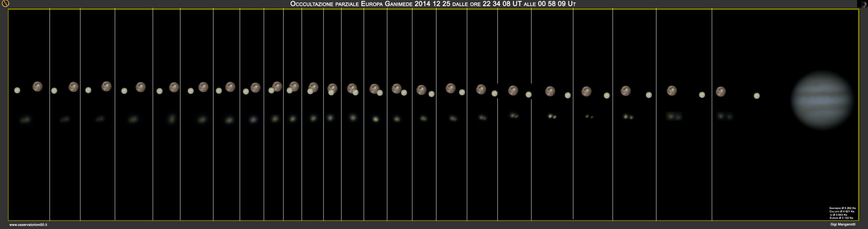Screen dimensions: 868x229
Task: Select the Europa diameter line in legend
Action: click(x=842, y=218)
